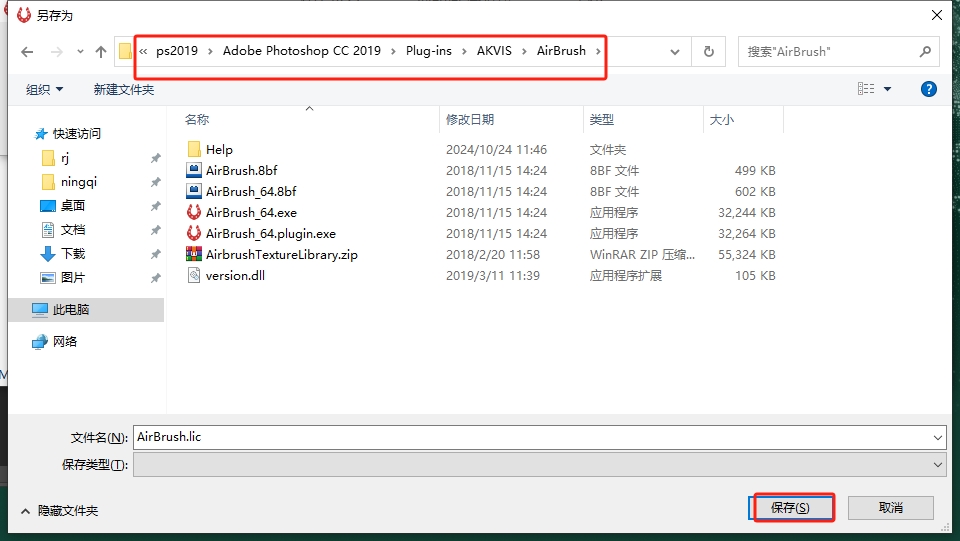960x541 pixels.
Task: Click the address bar folder icon
Action: 125,51
